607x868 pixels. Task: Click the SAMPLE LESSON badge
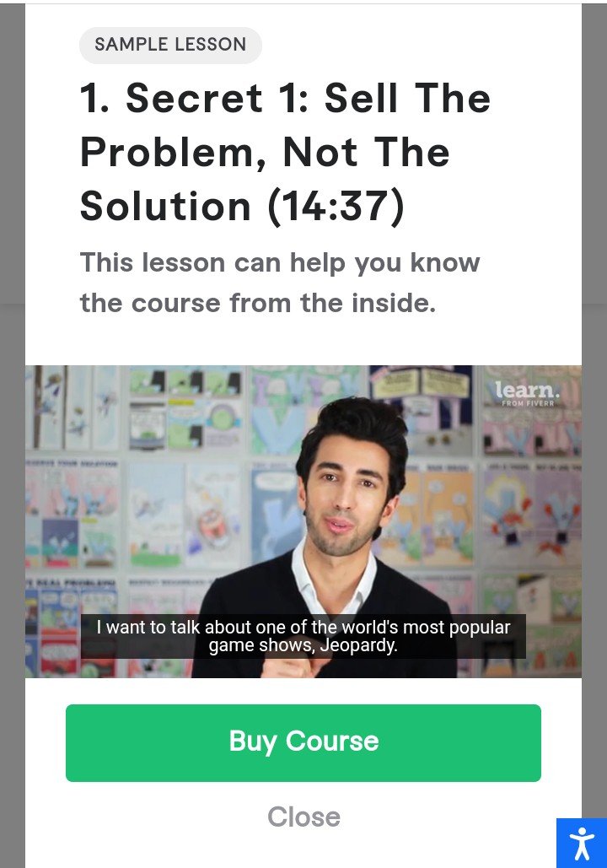tap(170, 45)
